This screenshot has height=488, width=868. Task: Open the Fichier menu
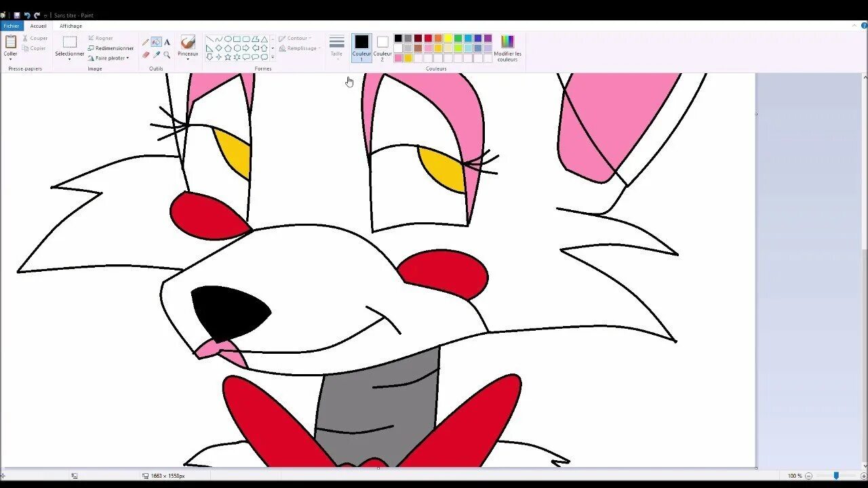pos(12,26)
